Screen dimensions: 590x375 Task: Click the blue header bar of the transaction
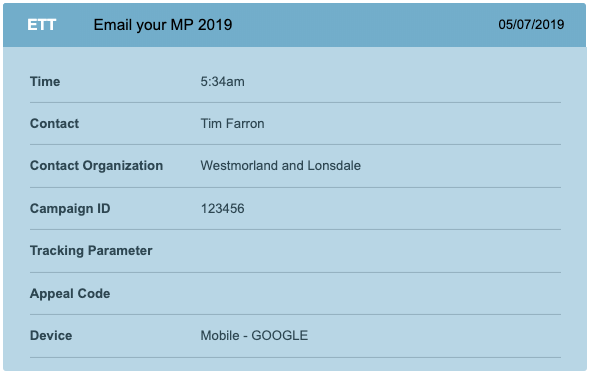[295, 25]
